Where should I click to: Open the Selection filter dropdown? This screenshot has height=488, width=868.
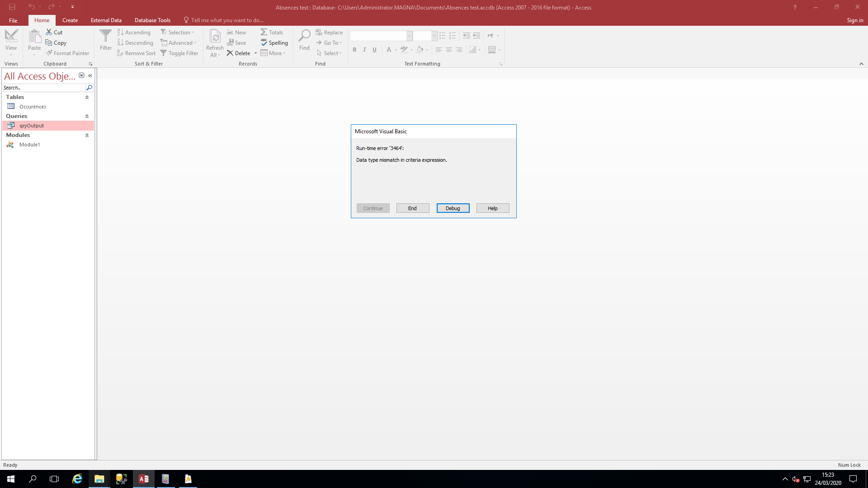177,33
